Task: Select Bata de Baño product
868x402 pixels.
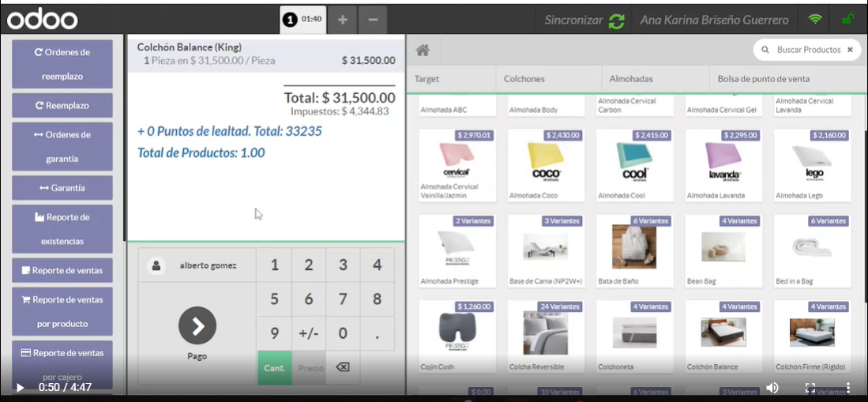Action: point(635,251)
